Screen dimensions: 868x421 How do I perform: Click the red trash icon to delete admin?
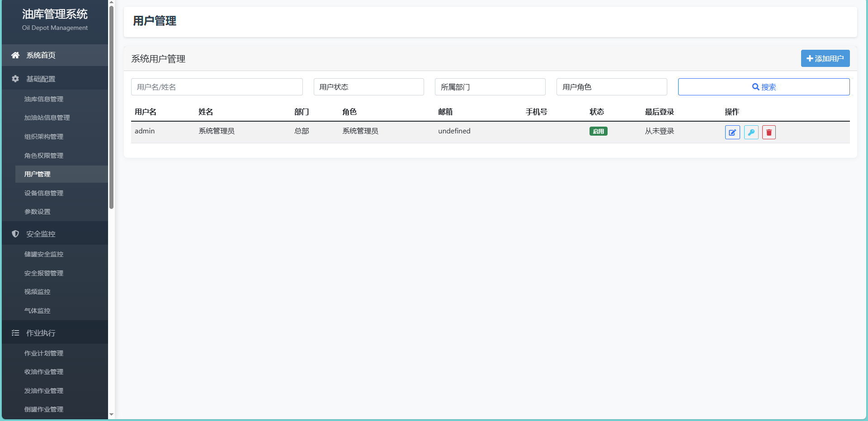pos(769,132)
